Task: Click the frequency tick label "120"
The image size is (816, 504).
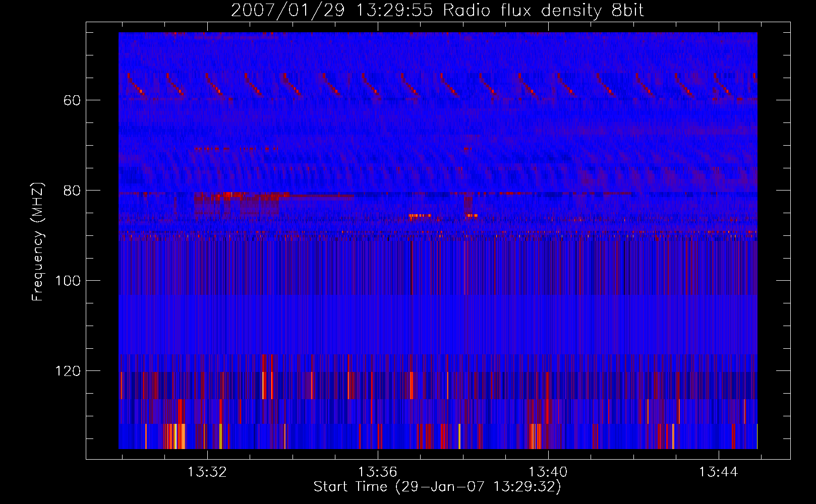Action: 68,371
